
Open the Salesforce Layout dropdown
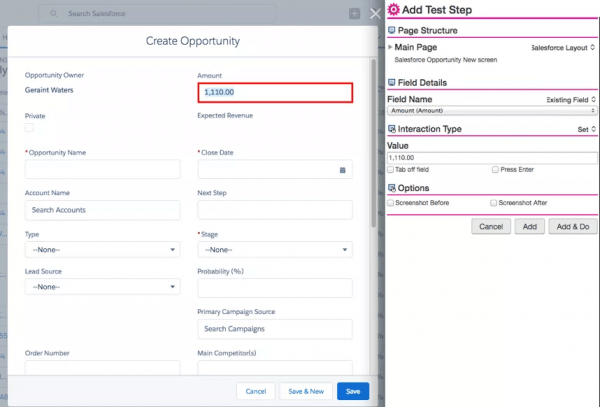(563, 47)
